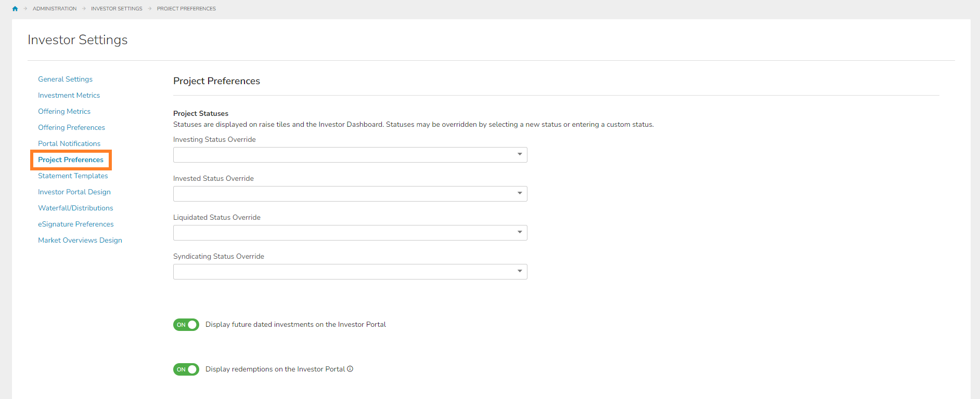Click Administration in the breadcrumb
This screenshot has width=980, height=399.
[55, 9]
